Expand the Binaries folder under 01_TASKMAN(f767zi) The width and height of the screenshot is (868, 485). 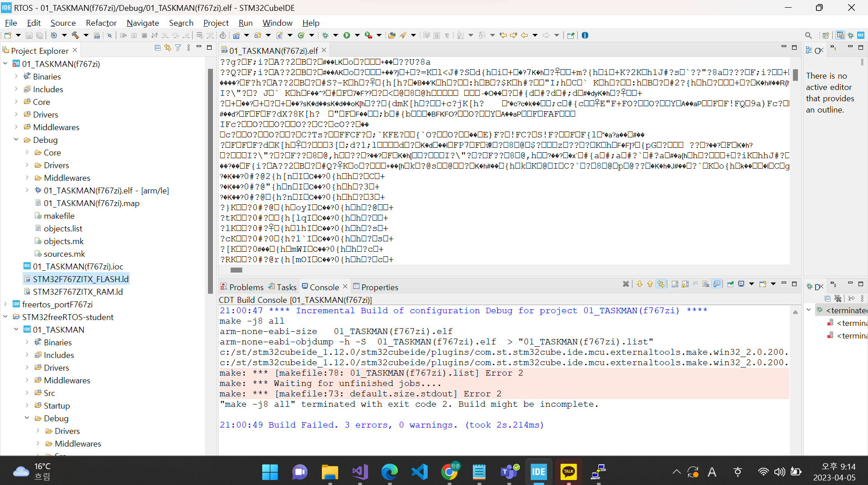[x=16, y=76]
